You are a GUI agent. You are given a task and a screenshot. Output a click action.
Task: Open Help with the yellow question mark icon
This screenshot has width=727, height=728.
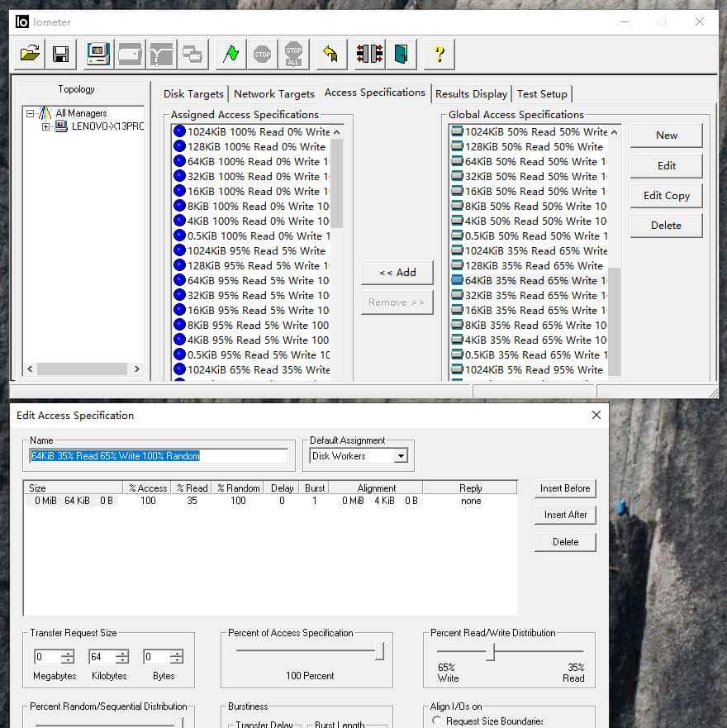pos(439,55)
